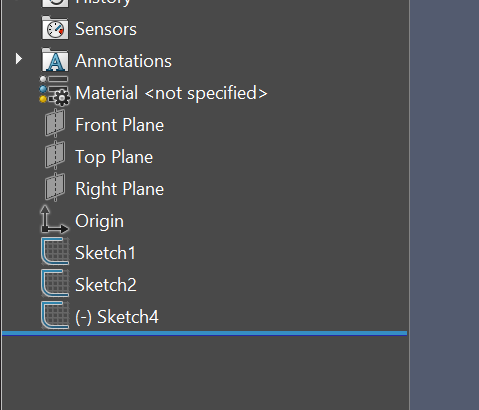Click the History item at top
Image resolution: width=479 pixels, height=410 pixels.
pyautogui.click(x=103, y=3)
